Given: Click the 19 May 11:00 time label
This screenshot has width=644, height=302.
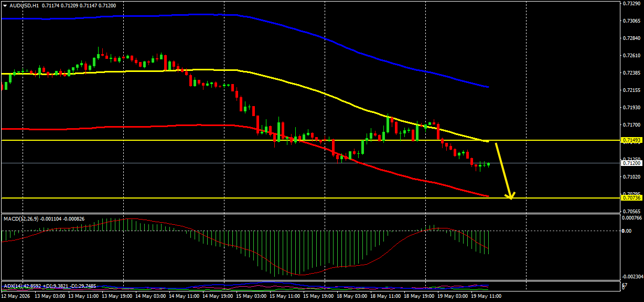Looking at the screenshot, I should [x=487, y=297].
